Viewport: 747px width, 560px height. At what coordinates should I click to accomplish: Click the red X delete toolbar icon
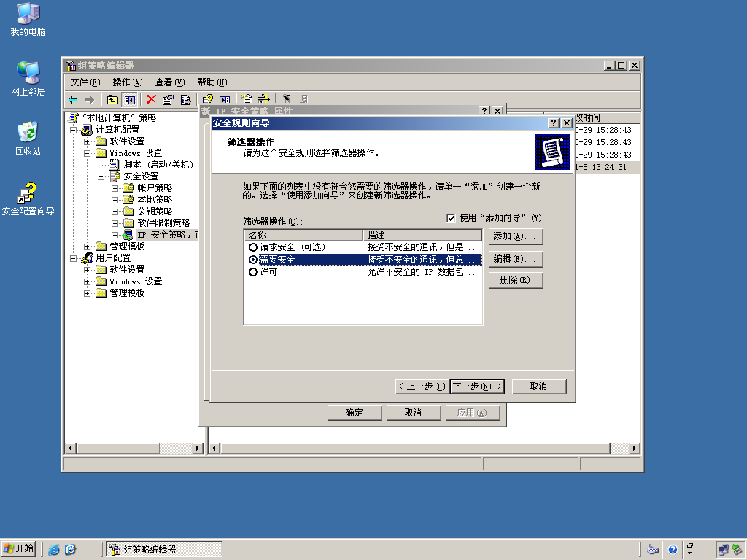pos(151,99)
